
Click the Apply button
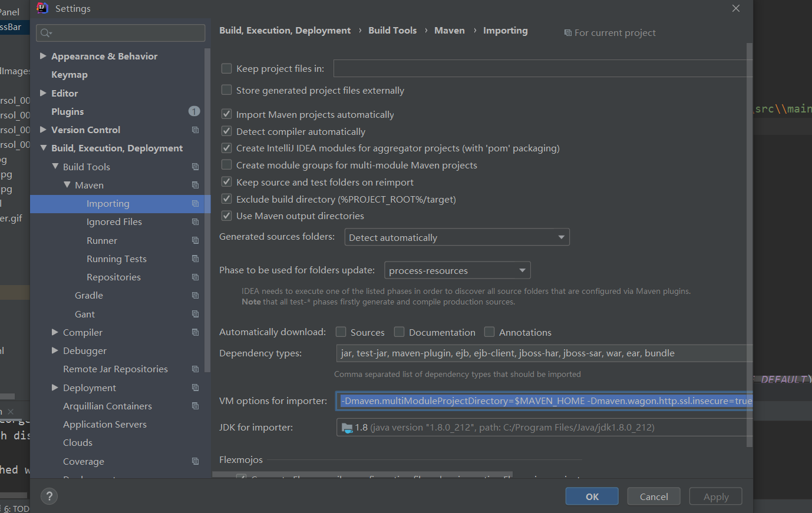pyautogui.click(x=716, y=497)
